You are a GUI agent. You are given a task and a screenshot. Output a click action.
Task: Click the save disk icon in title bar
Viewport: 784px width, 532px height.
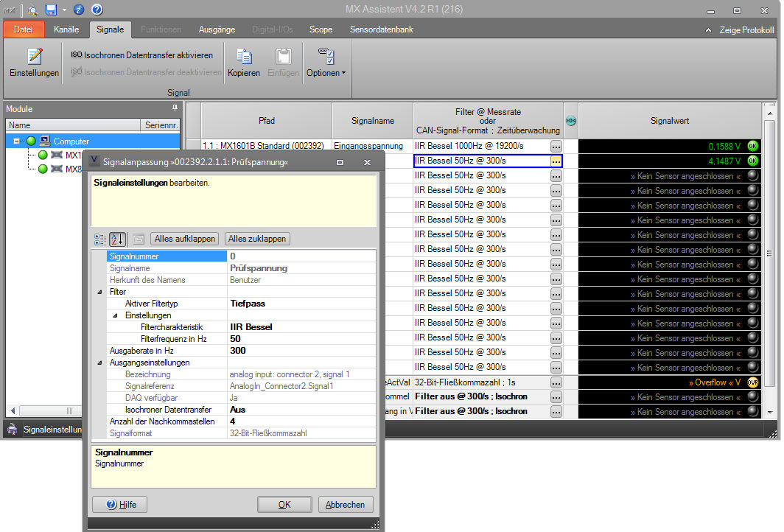pos(51,10)
